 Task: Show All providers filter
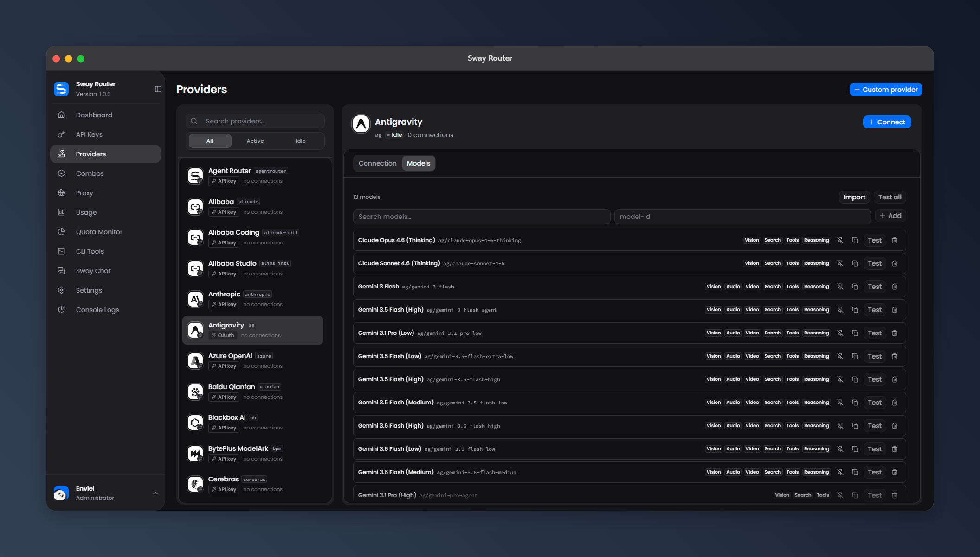tap(210, 141)
